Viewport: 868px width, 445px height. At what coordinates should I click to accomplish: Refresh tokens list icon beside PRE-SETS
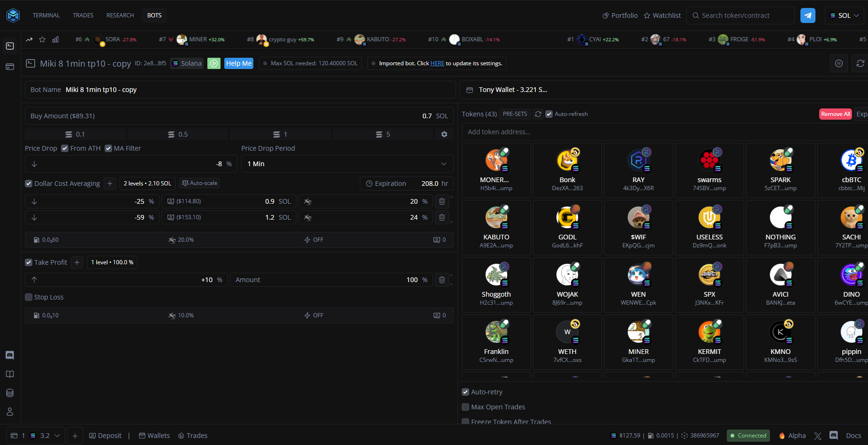coord(538,114)
